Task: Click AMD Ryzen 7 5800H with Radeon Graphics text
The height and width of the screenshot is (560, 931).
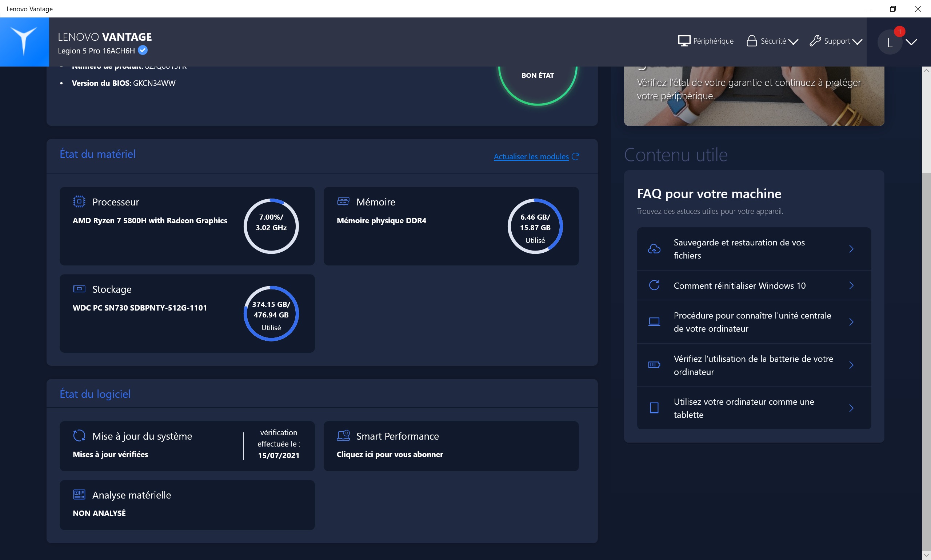Action: point(149,220)
